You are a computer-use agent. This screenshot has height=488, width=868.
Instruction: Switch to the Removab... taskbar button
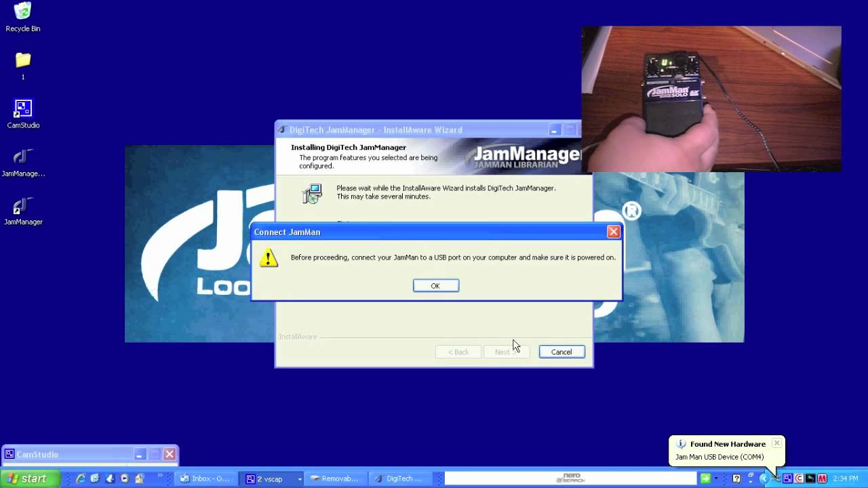coord(336,479)
